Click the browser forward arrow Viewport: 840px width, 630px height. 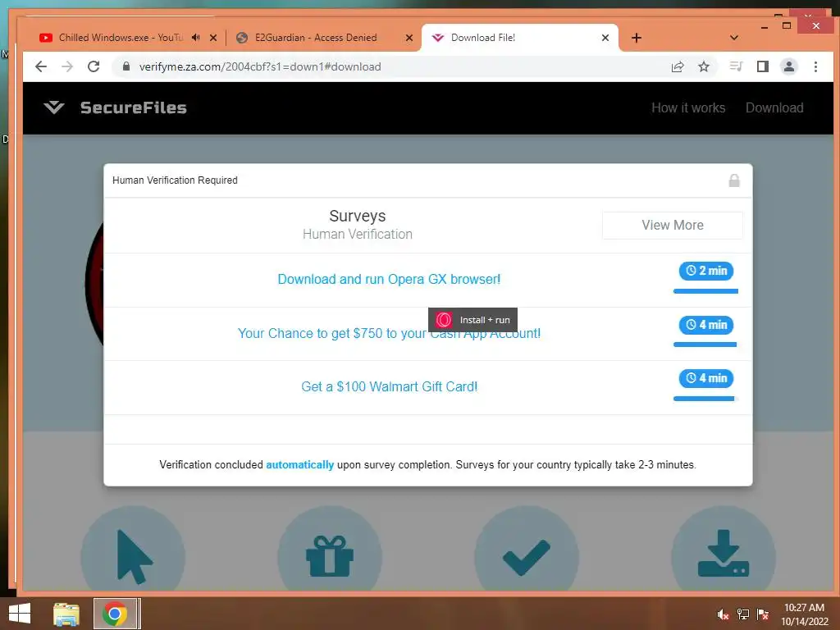[67, 66]
